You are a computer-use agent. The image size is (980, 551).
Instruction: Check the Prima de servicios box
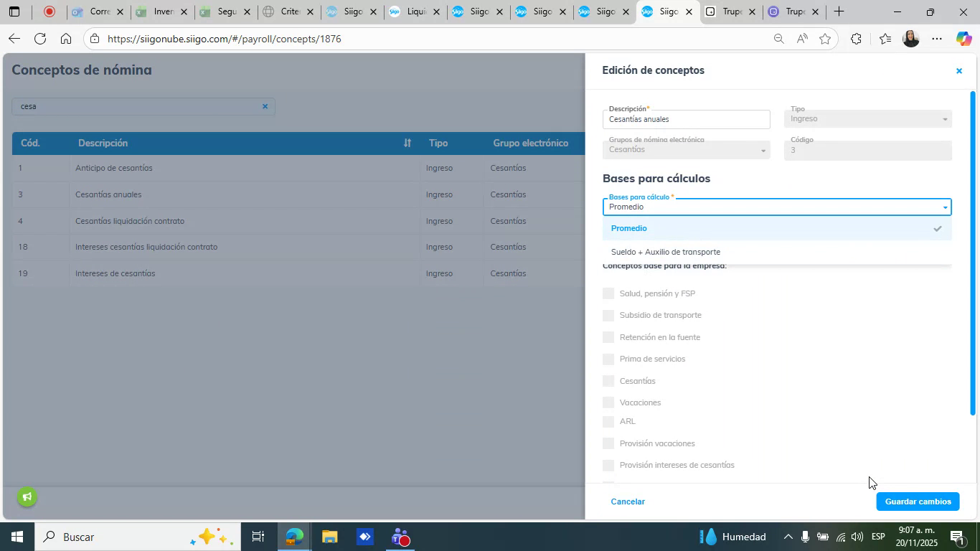click(x=608, y=359)
